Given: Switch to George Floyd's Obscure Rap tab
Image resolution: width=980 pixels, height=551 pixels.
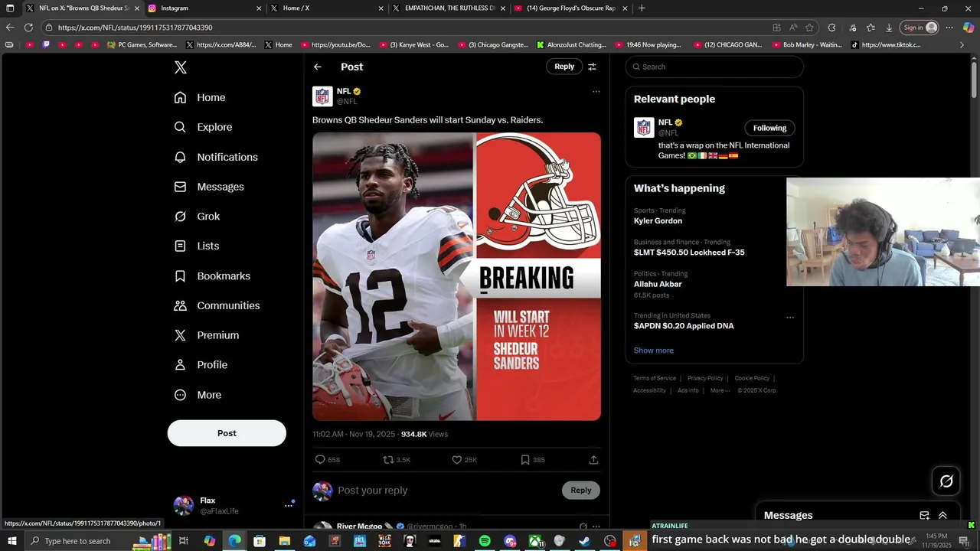Looking at the screenshot, I should 572,8.
